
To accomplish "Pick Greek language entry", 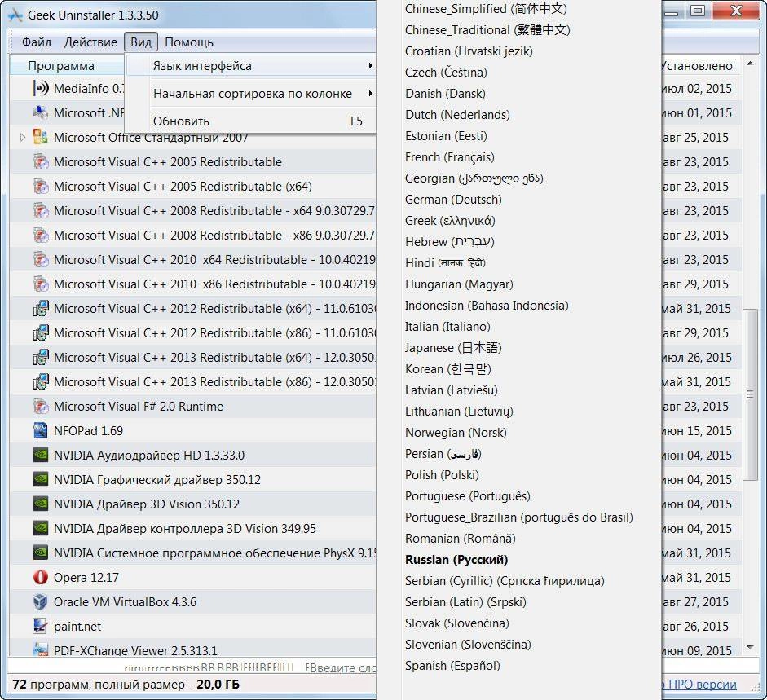I will [450, 221].
